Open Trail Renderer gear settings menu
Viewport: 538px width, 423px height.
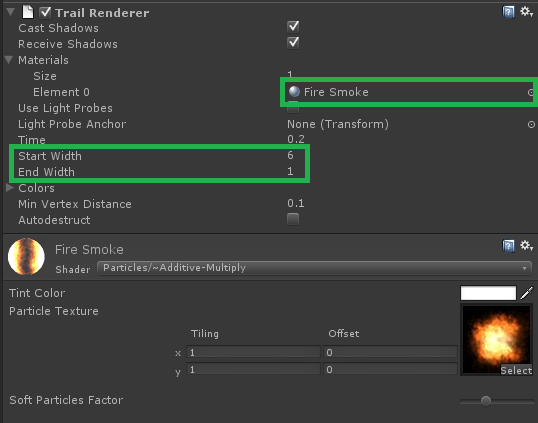coord(526,12)
